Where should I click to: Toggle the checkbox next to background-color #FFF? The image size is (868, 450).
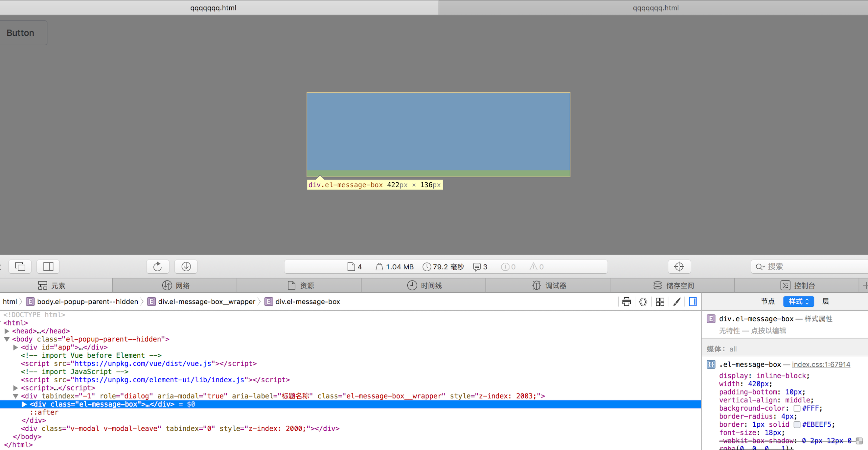(x=797, y=408)
